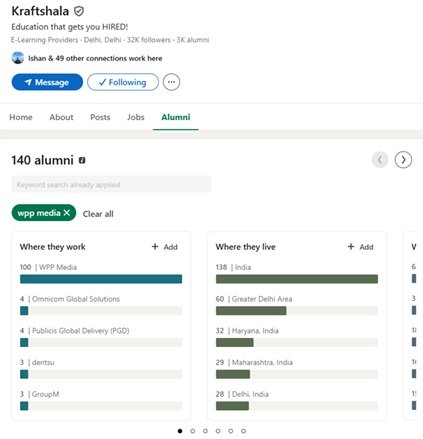Screen dimensions: 423x439
Task: Click the Clear all filters link
Action: click(98, 214)
